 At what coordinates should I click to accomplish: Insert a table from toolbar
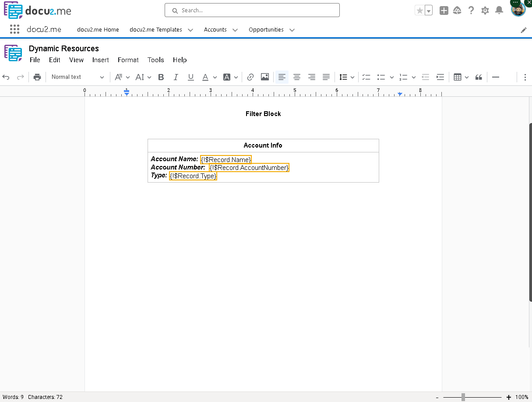(458, 77)
